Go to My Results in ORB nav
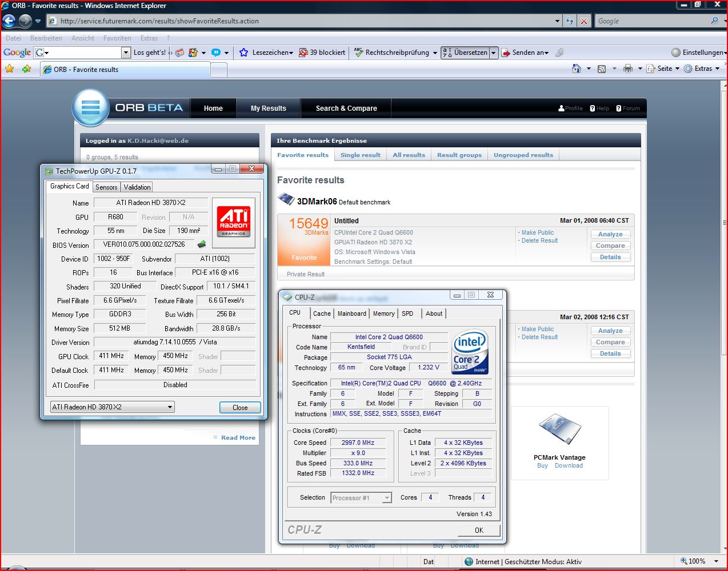This screenshot has height=571, width=728. click(269, 108)
